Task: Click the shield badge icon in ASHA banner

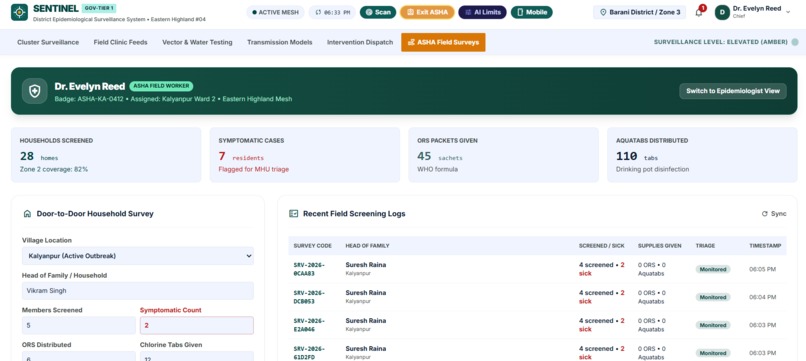Action: [x=34, y=91]
